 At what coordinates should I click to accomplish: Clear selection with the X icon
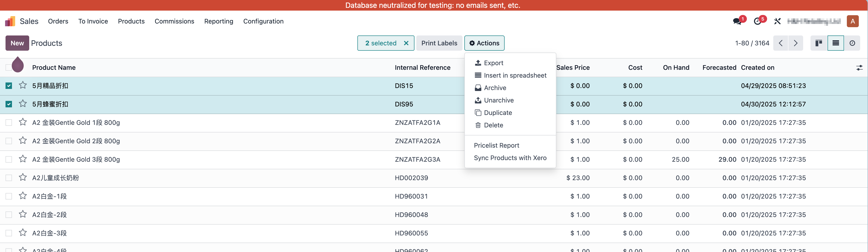406,43
